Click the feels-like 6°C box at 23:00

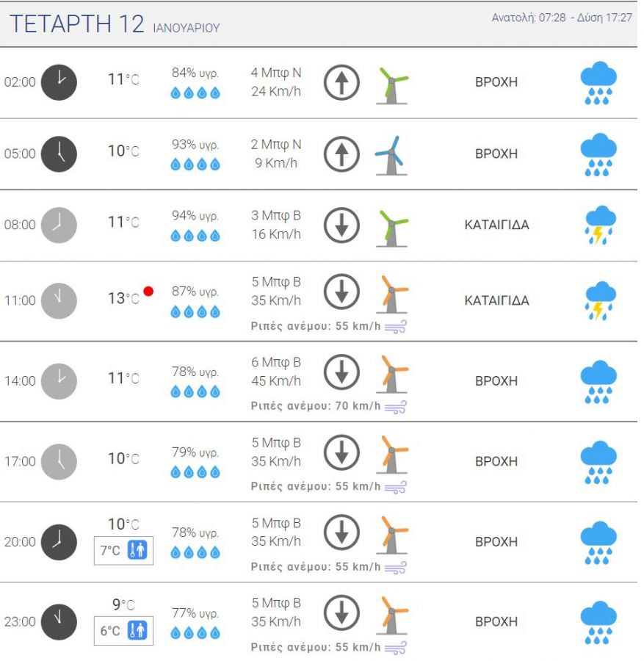click(x=123, y=631)
